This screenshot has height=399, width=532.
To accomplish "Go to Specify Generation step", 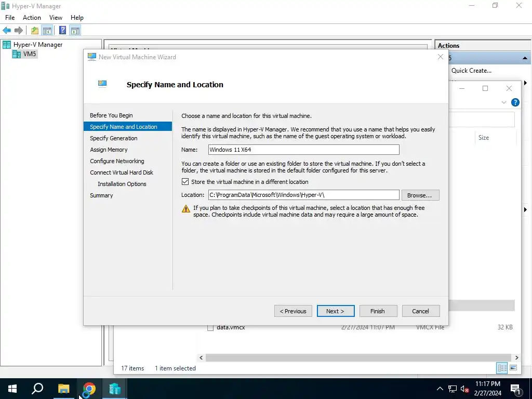I will [x=114, y=138].
